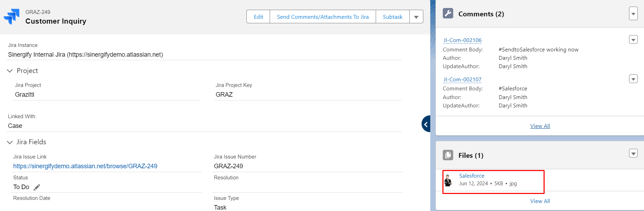Click the Subtask button
Viewport: 644px width, 211px height.
(393, 17)
